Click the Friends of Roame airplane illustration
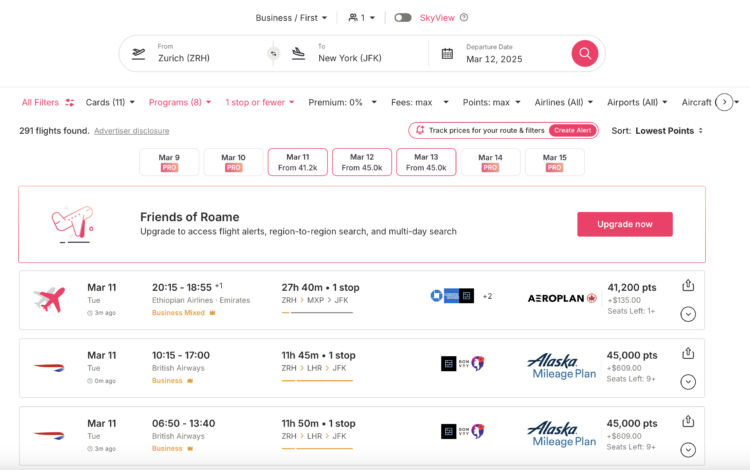This screenshot has height=470, width=750. tap(72, 224)
